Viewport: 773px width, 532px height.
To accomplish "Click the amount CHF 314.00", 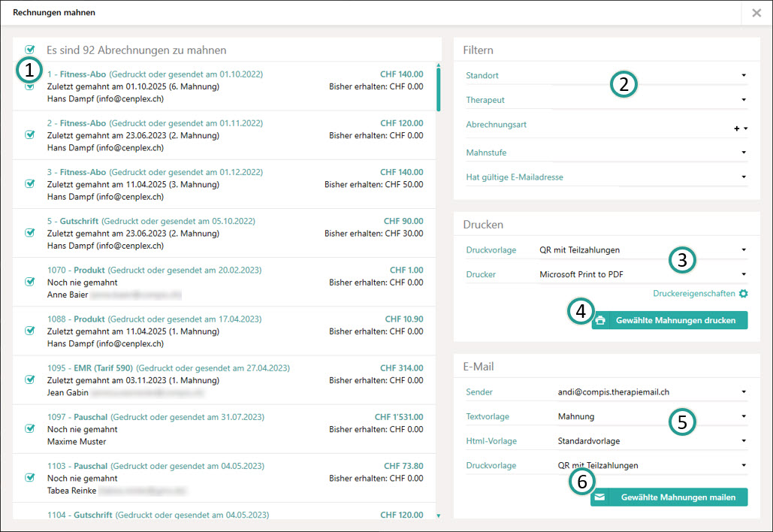I will (x=402, y=368).
